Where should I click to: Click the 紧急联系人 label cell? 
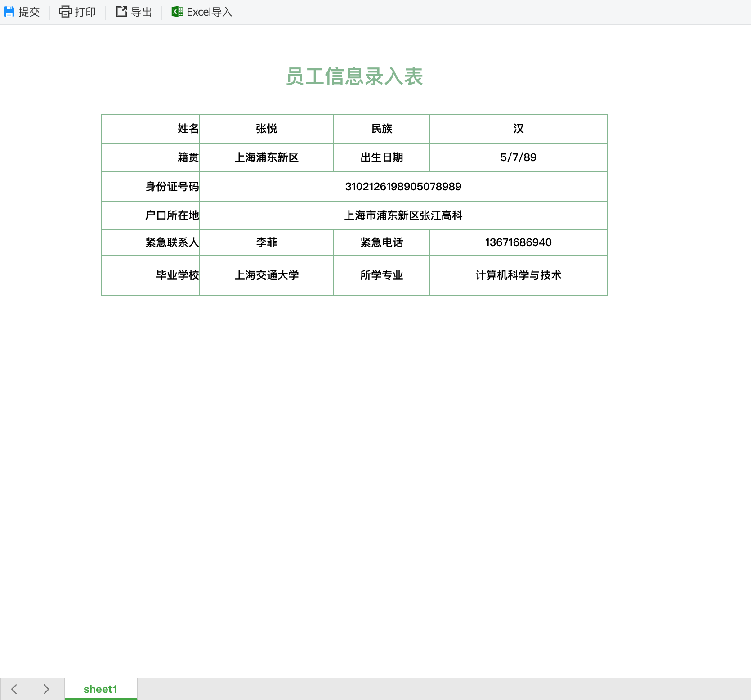[x=151, y=242]
